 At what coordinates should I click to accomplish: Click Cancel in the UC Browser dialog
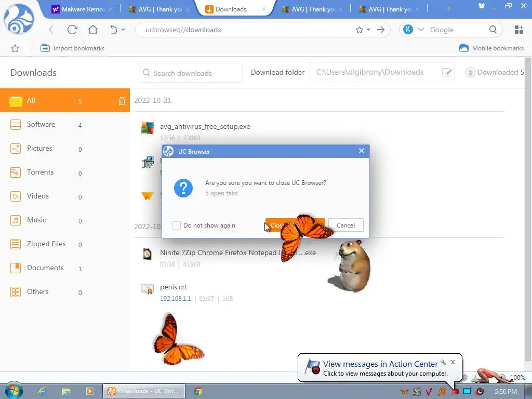click(345, 225)
